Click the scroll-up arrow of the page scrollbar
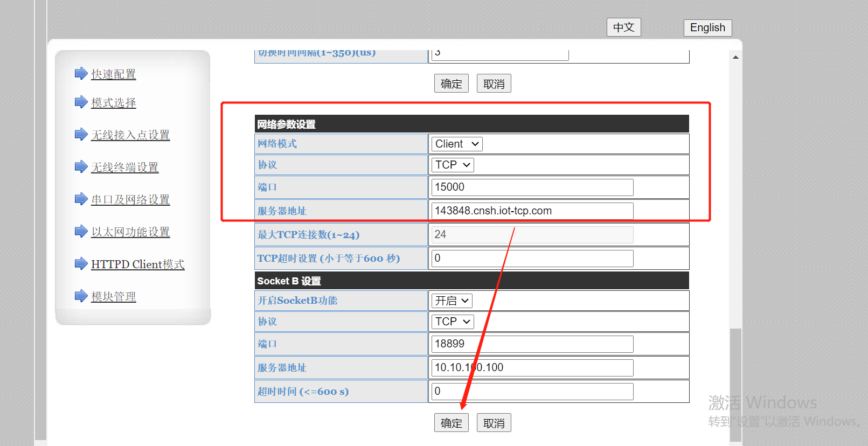Viewport: 868px width, 446px height. (735, 57)
